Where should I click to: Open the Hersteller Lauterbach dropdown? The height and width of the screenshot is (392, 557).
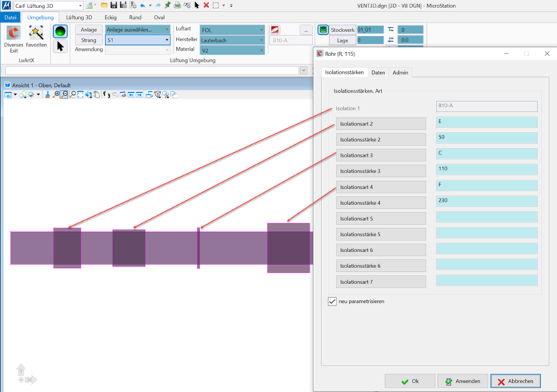click(232, 40)
